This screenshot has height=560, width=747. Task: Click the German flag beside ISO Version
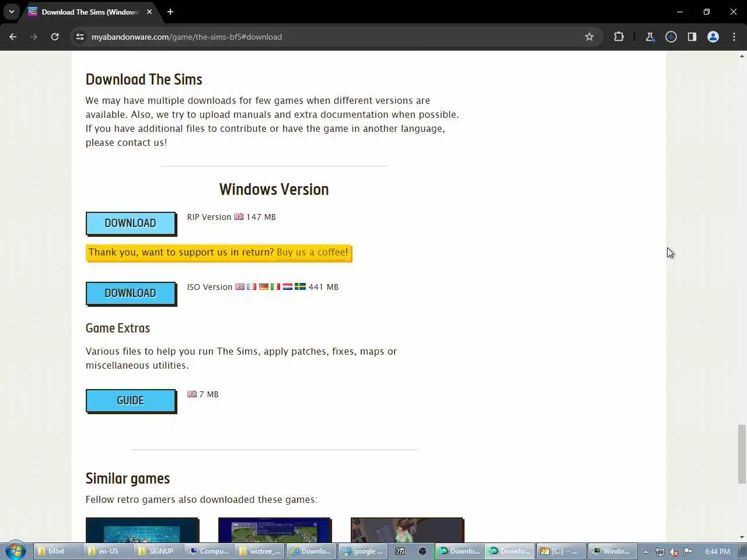[x=264, y=287]
